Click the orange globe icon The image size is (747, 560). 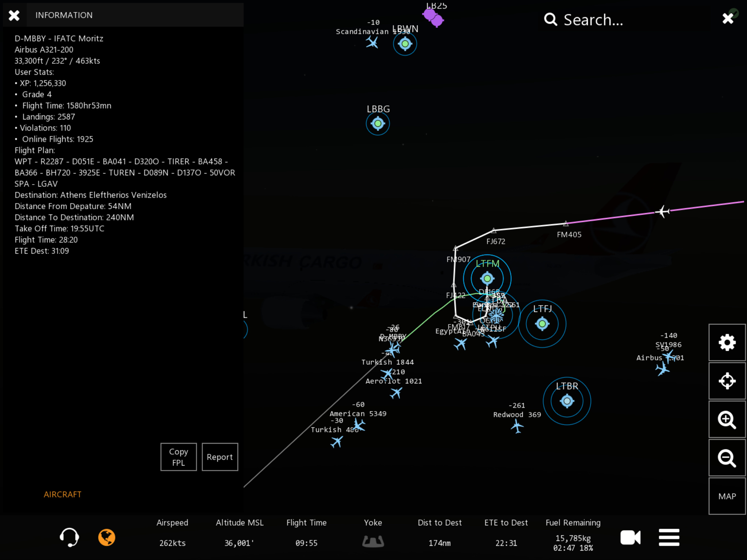pyautogui.click(x=107, y=537)
